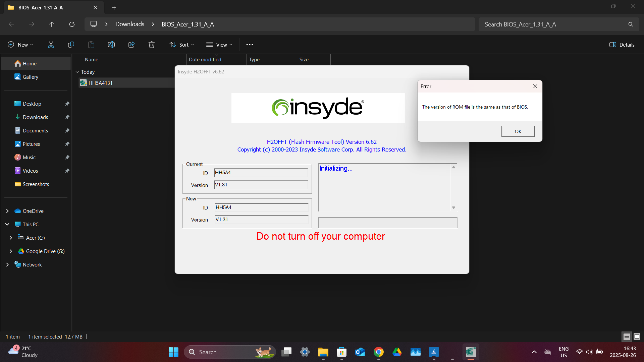Switch to large thumbnails view in status bar
644x362 pixels.
click(637, 337)
